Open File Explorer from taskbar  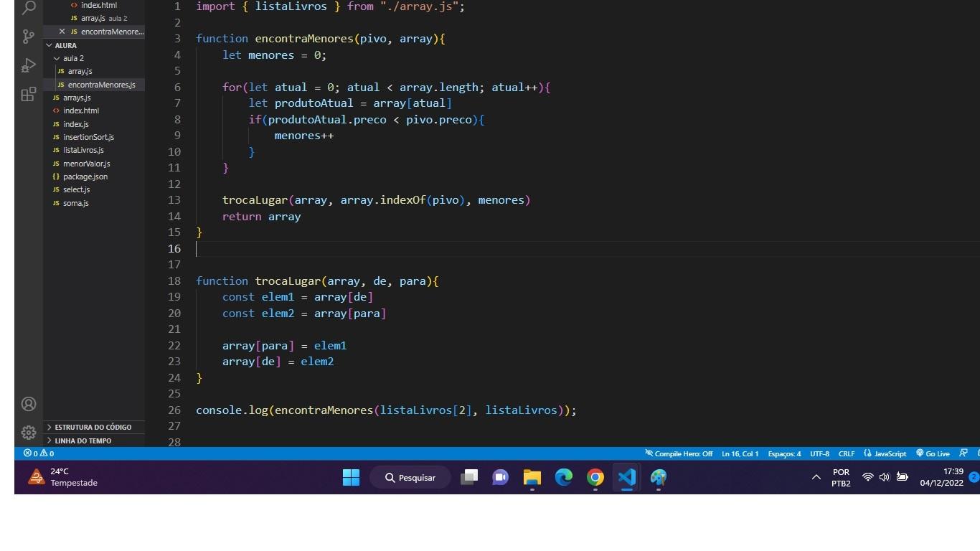[x=532, y=477]
